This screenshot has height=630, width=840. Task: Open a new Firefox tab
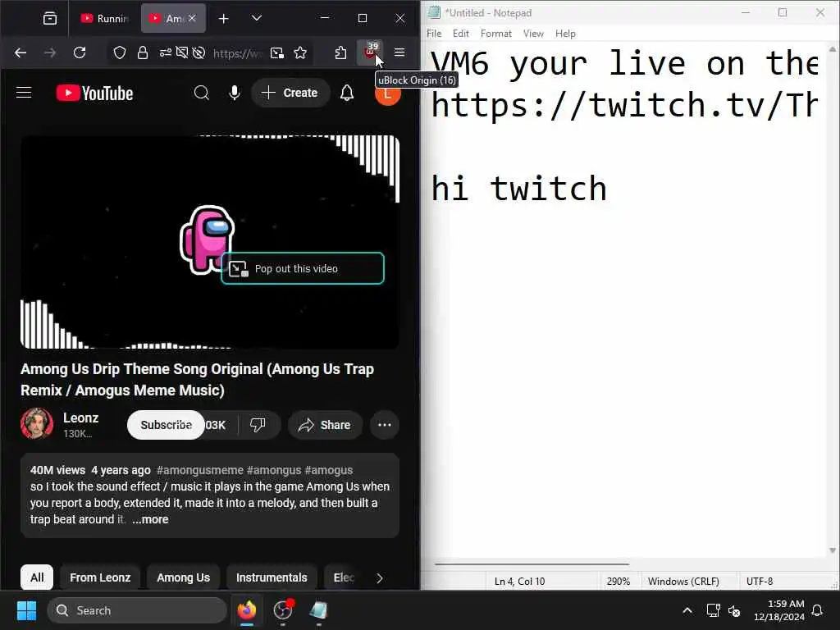coord(223,19)
